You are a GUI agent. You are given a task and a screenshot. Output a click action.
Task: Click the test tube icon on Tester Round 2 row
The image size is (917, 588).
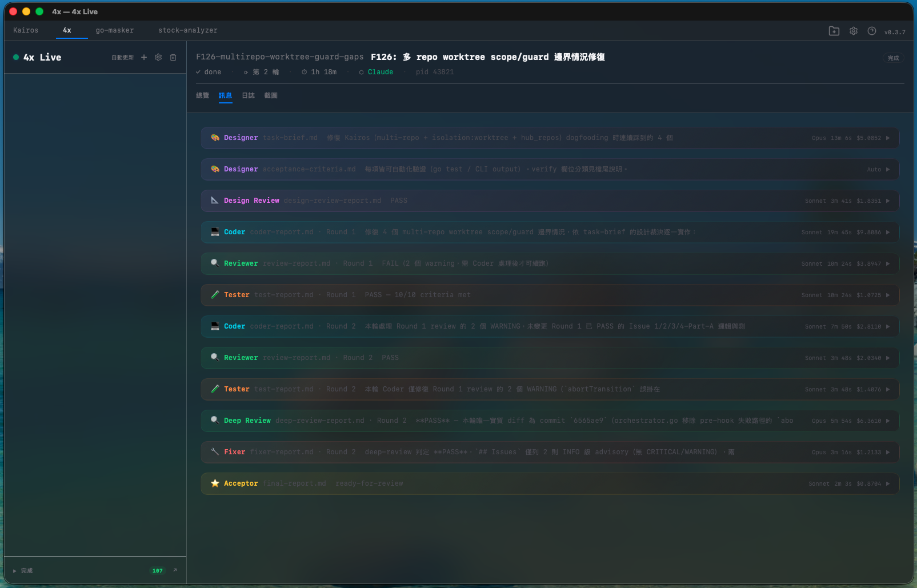[215, 389]
